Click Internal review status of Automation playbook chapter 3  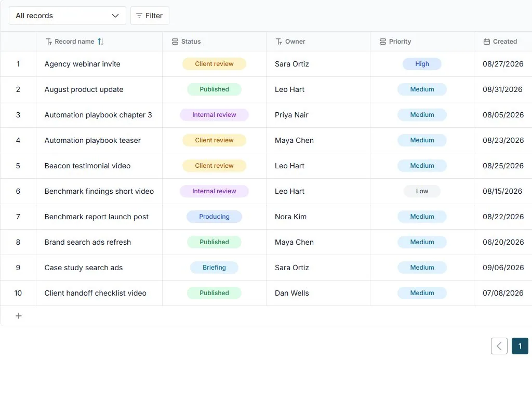(x=214, y=115)
